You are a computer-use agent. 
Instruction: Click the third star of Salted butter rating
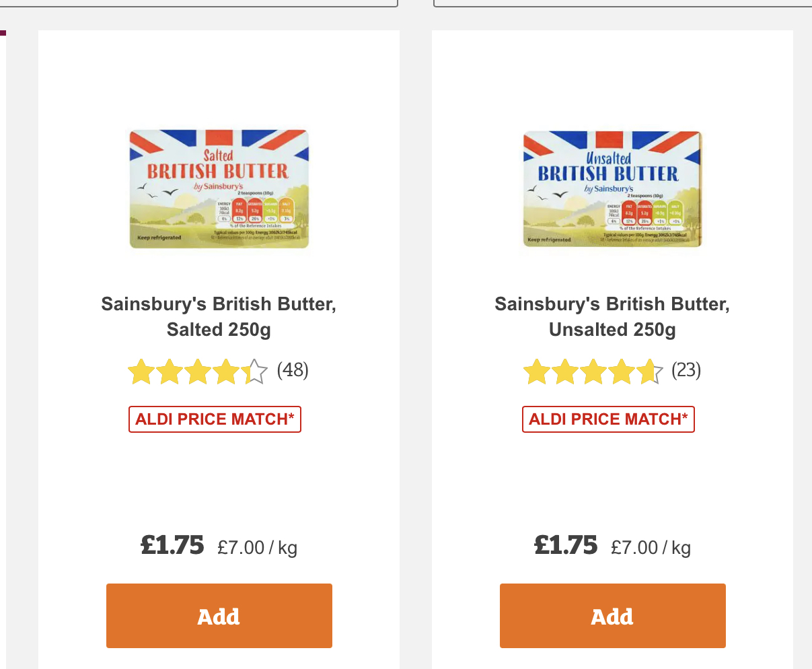coord(198,372)
